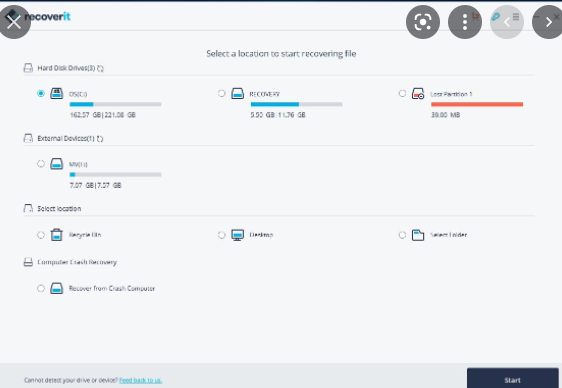
Task: Click the OS(C:) drive label
Action: tap(78, 94)
